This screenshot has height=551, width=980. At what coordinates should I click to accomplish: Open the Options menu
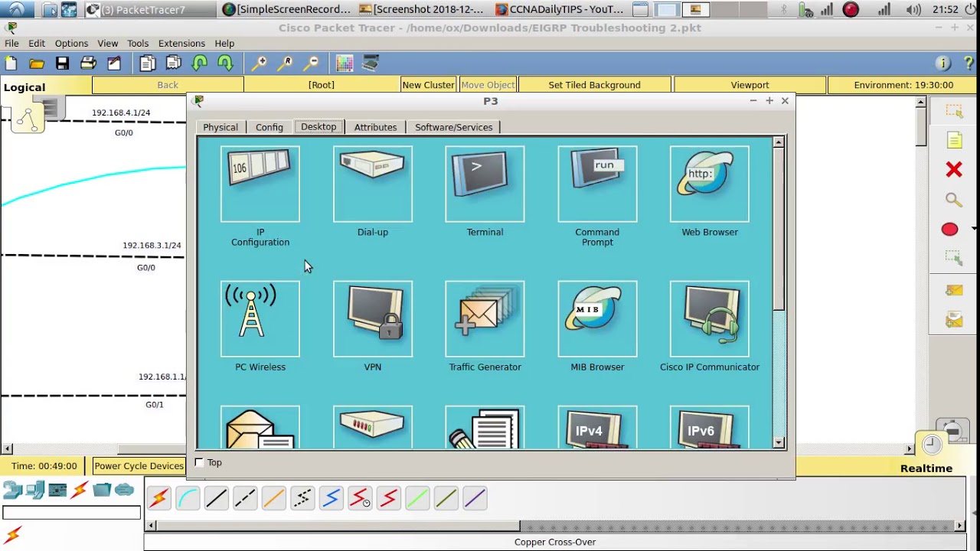pos(71,44)
